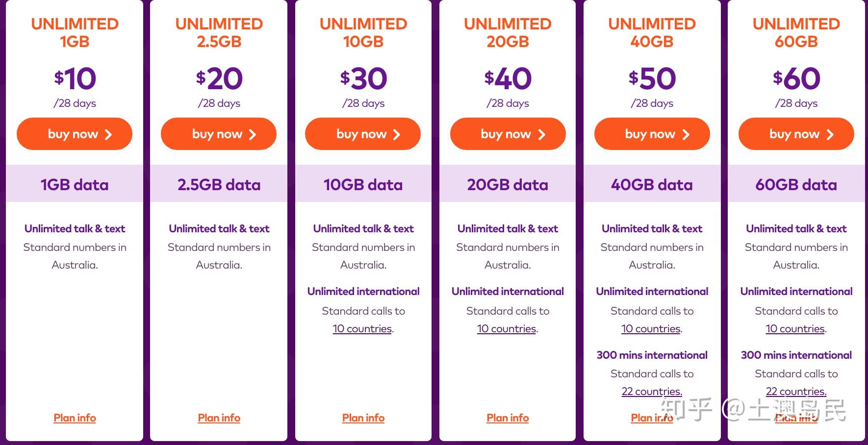Click the chevron icon on 60GB buy button

pos(830,134)
